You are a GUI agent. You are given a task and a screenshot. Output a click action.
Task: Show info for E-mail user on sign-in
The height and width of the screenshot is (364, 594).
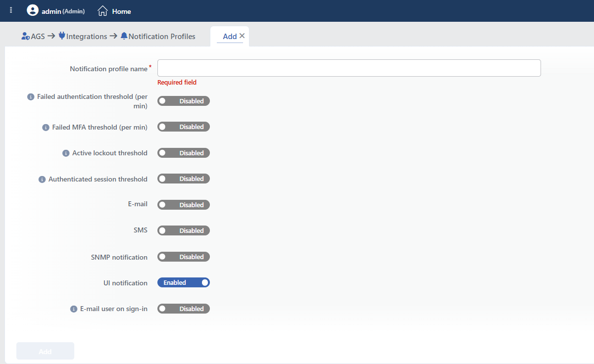click(73, 309)
